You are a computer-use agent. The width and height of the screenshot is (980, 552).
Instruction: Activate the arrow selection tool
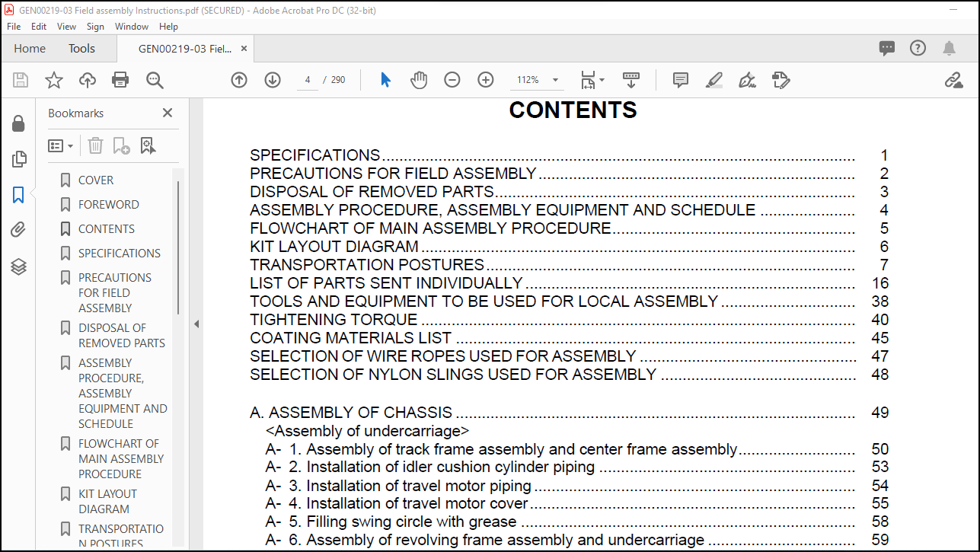pos(385,80)
